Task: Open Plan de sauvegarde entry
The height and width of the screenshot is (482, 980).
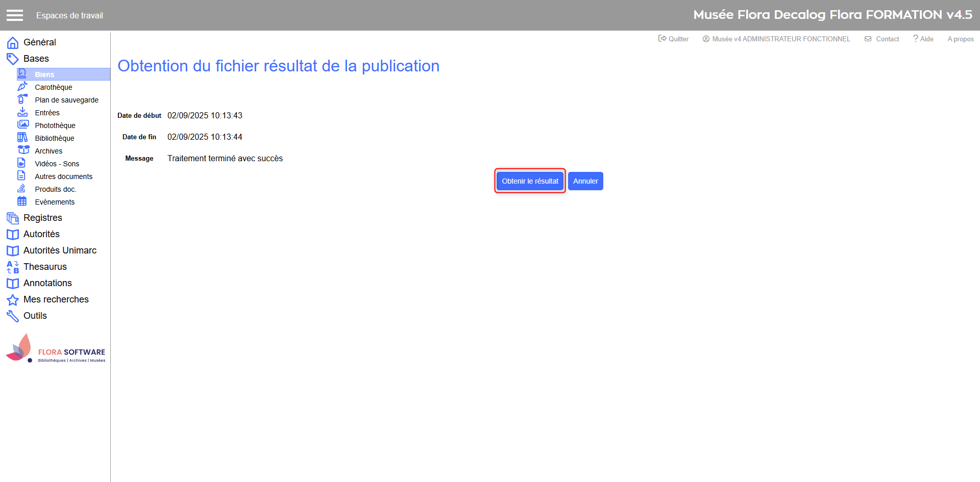Action: click(x=66, y=100)
